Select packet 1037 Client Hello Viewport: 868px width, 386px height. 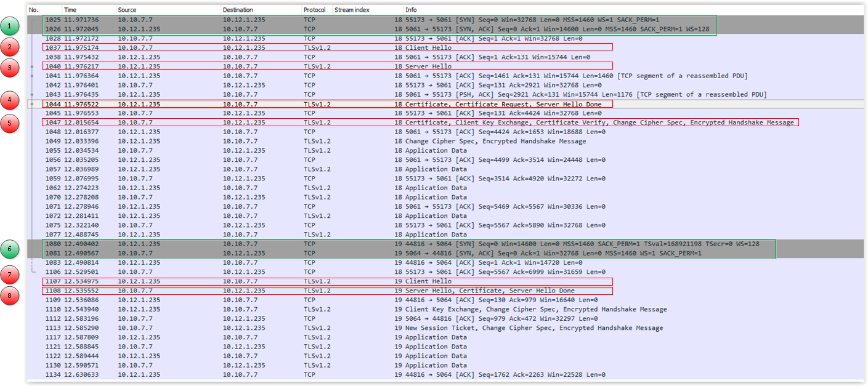point(445,47)
